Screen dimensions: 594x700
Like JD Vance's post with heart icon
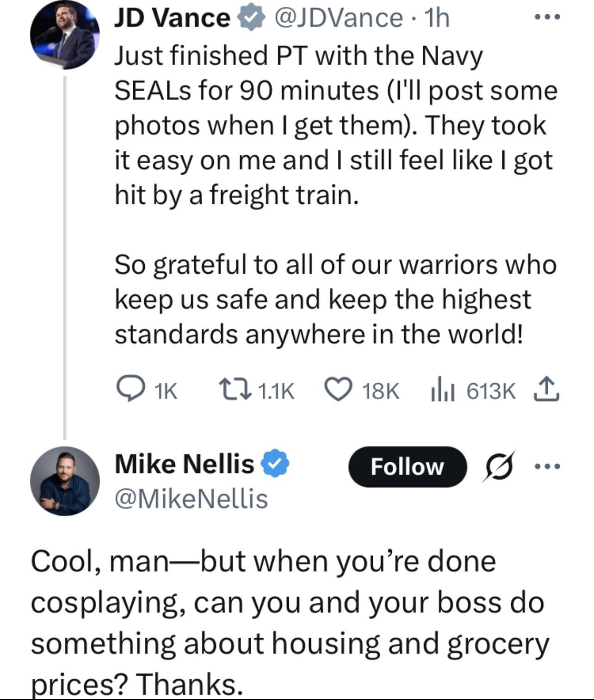(338, 390)
